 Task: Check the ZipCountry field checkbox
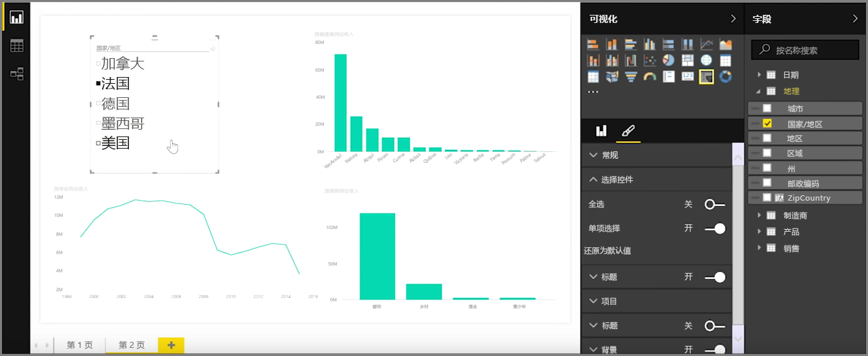click(767, 198)
